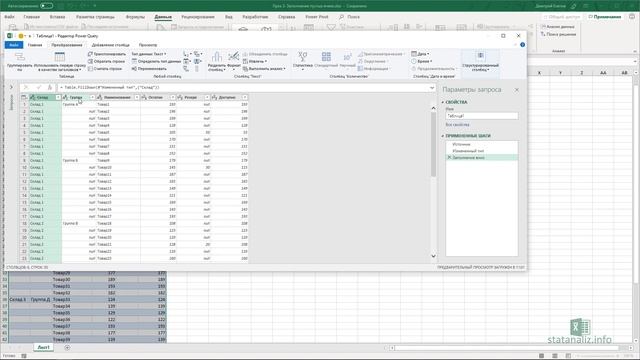
Task: Click Information button in Number Column group
Action: tap(373, 69)
